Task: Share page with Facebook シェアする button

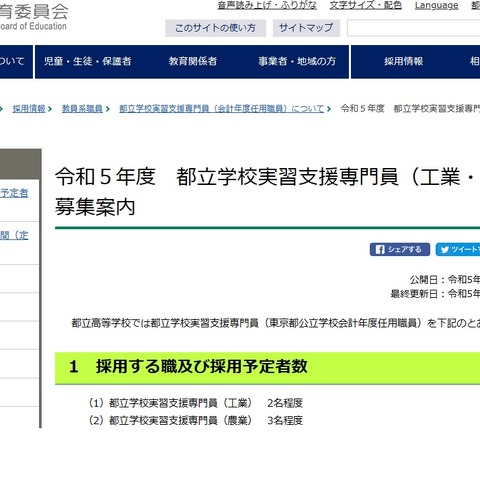Action: coord(400,249)
